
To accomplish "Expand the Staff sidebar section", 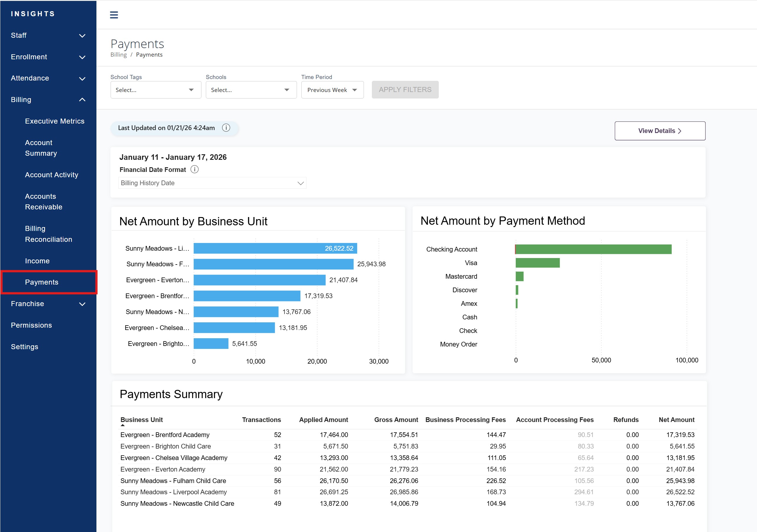I will pyautogui.click(x=82, y=36).
